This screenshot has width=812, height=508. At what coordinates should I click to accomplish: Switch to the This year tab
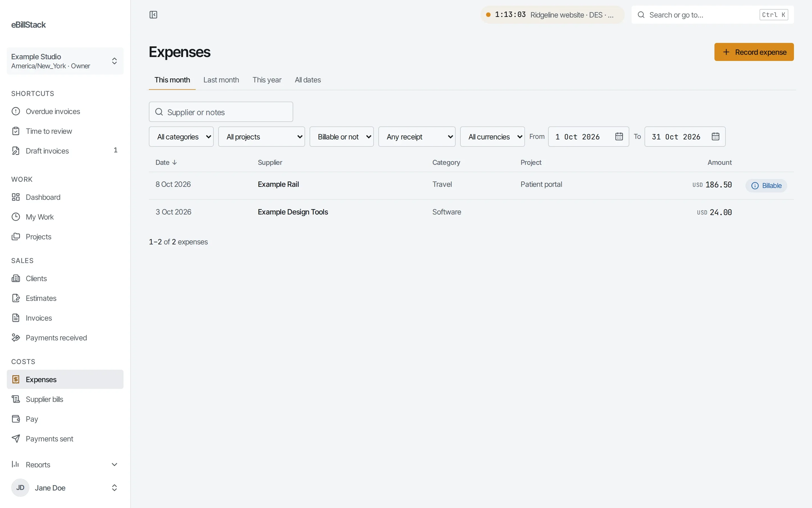[x=267, y=80]
